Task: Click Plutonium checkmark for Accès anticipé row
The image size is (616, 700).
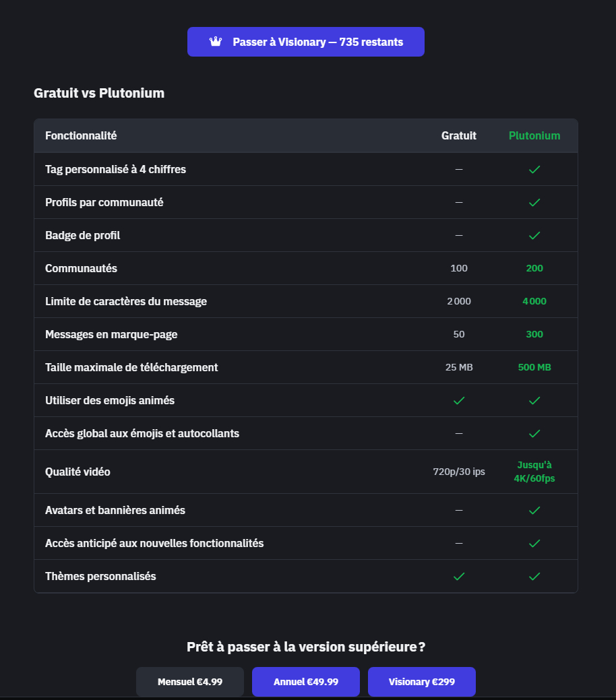Action: click(534, 543)
